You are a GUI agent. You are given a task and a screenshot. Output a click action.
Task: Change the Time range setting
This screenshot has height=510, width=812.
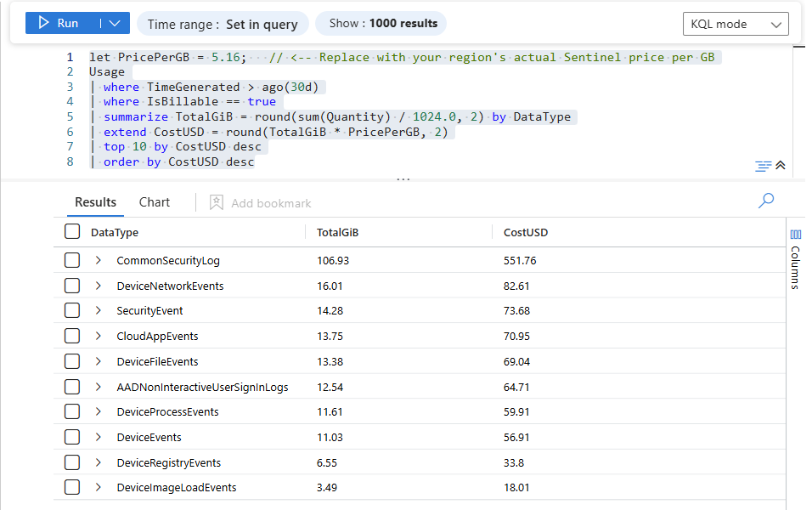click(223, 24)
